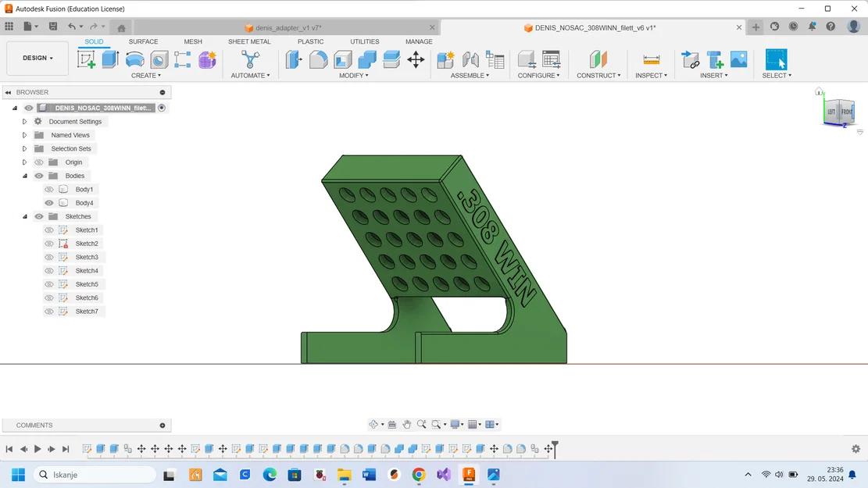Select the Offset Plane construct icon

598,60
